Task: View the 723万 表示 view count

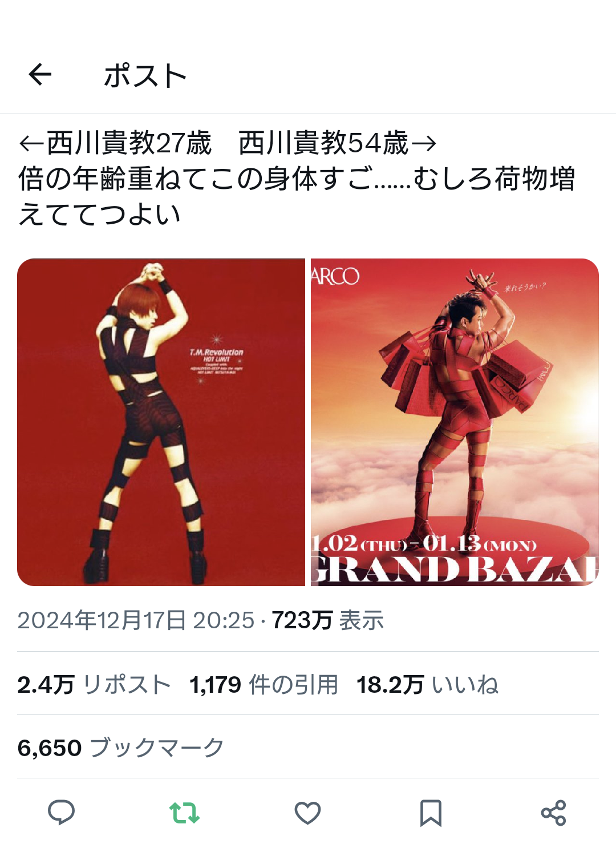Action: [327, 620]
